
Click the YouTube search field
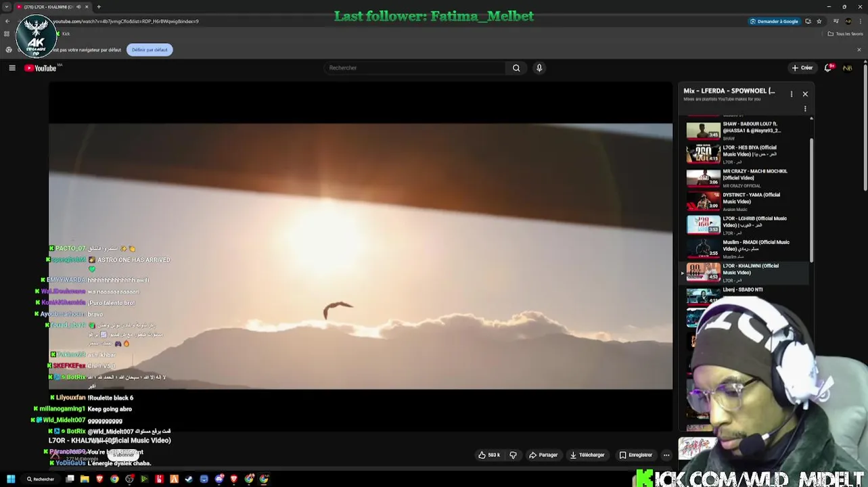click(415, 68)
